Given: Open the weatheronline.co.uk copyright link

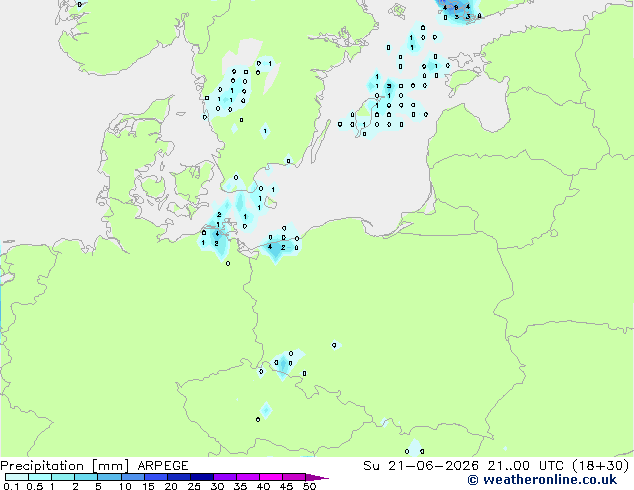Looking at the screenshot, I should point(542,480).
